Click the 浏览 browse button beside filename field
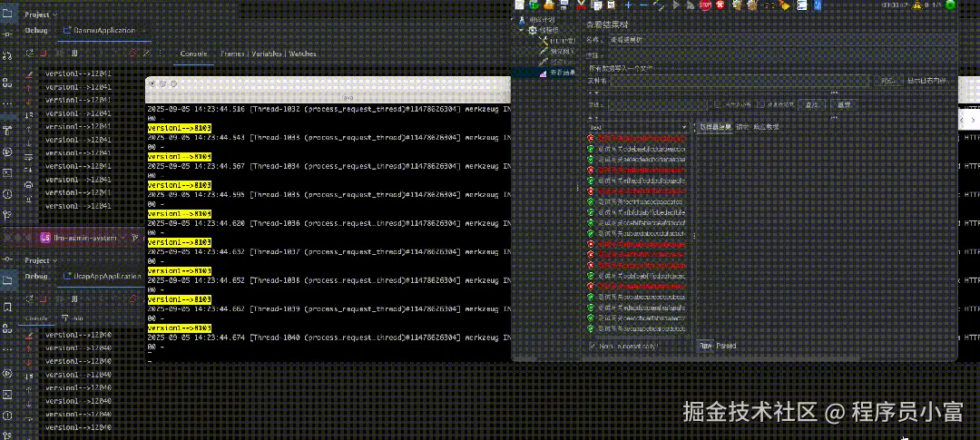The image size is (980, 440). pos(888,81)
